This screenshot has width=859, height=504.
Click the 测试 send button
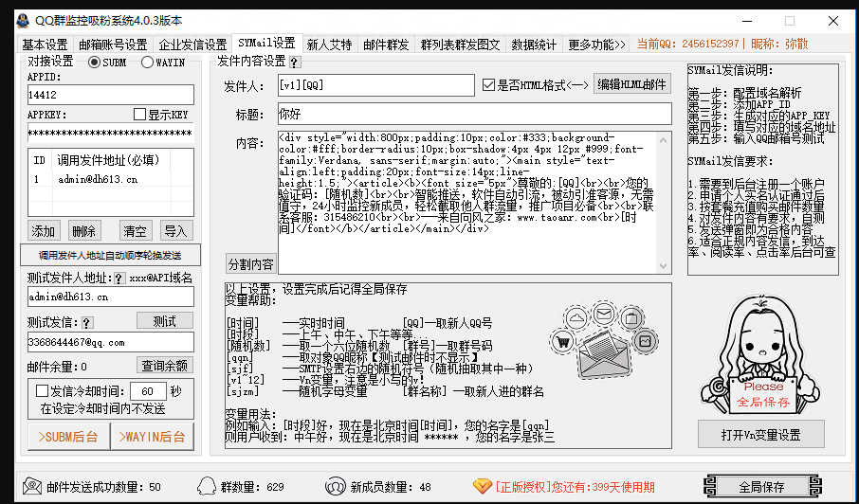[164, 321]
